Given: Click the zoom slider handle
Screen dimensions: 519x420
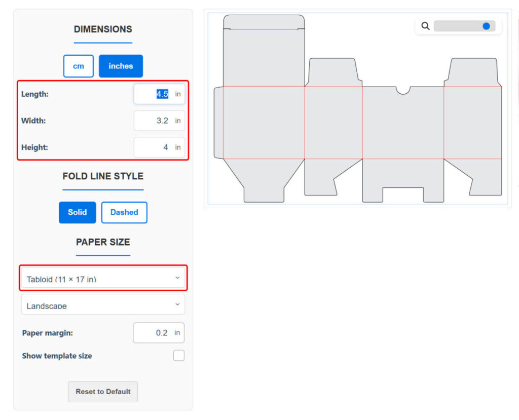Looking at the screenshot, I should (x=486, y=26).
